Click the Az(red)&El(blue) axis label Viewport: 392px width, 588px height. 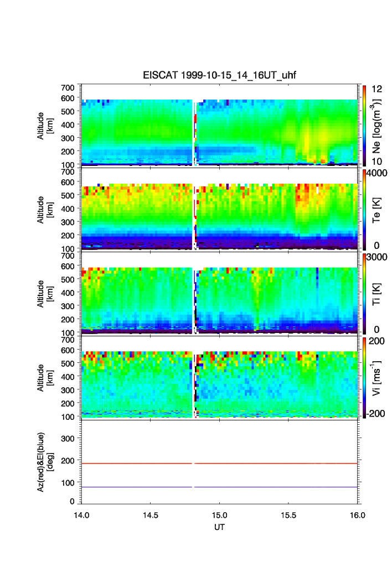point(44,461)
